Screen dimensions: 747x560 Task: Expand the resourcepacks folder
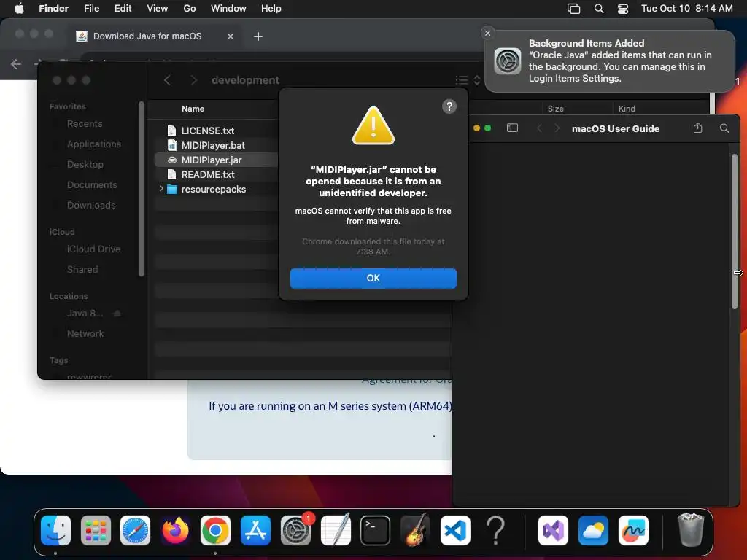(161, 189)
